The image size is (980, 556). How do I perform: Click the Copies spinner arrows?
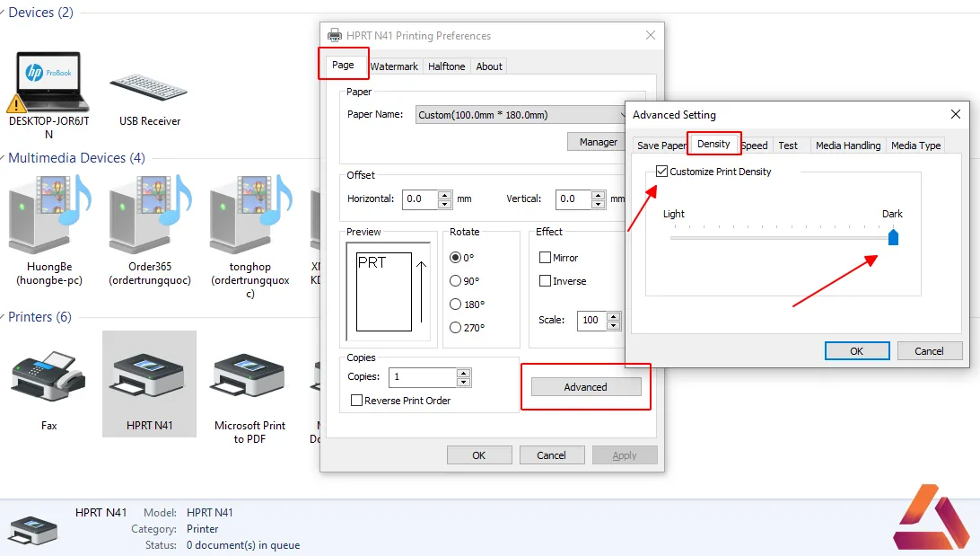coord(463,378)
